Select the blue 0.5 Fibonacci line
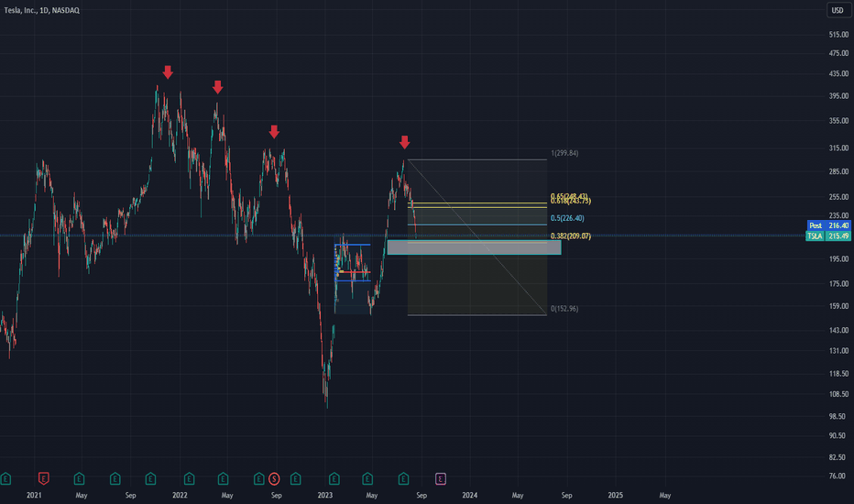This screenshot has width=854, height=504. (x=477, y=225)
